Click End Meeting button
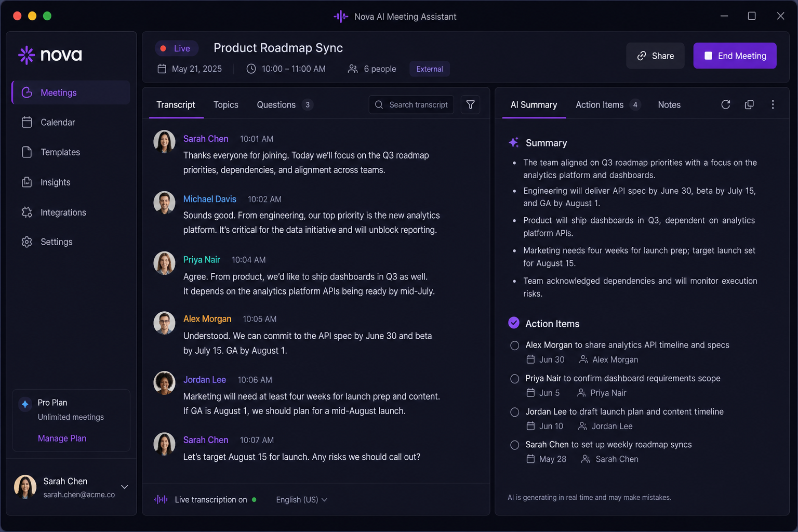The image size is (798, 532). point(735,56)
